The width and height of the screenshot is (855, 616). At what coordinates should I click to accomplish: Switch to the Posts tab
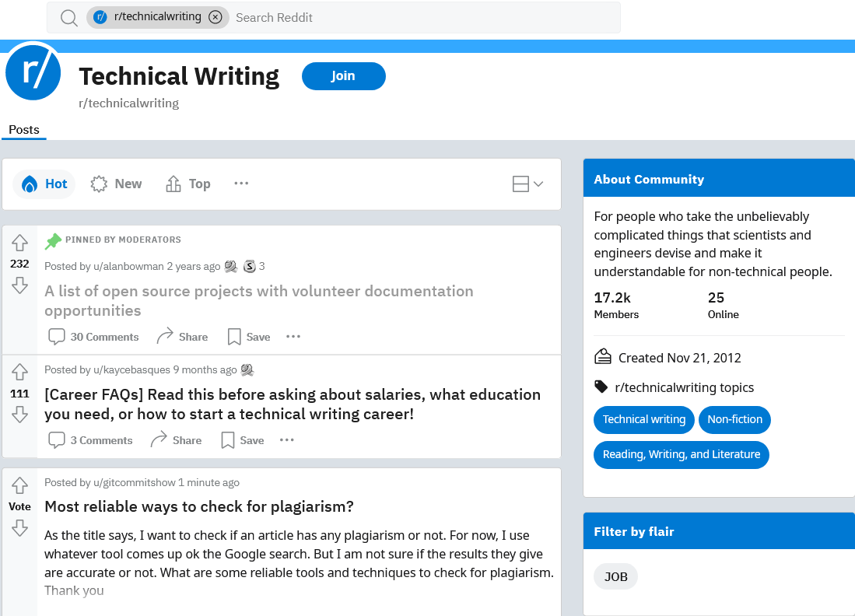point(23,130)
